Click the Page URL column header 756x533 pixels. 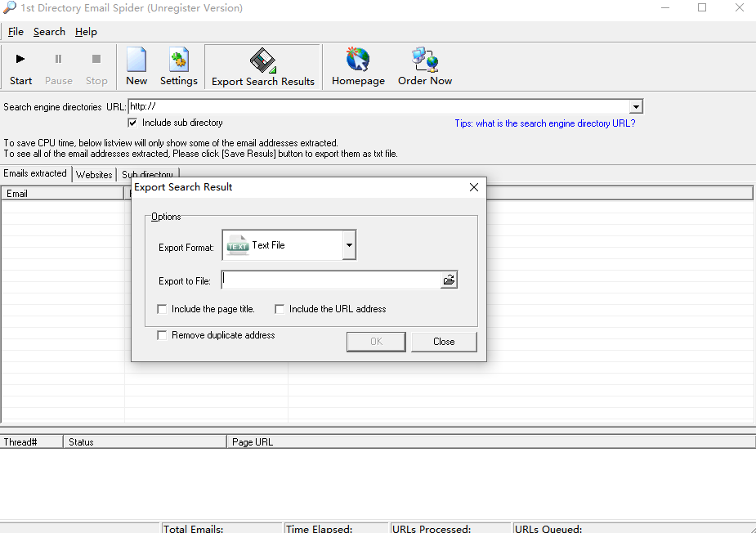[491, 441]
